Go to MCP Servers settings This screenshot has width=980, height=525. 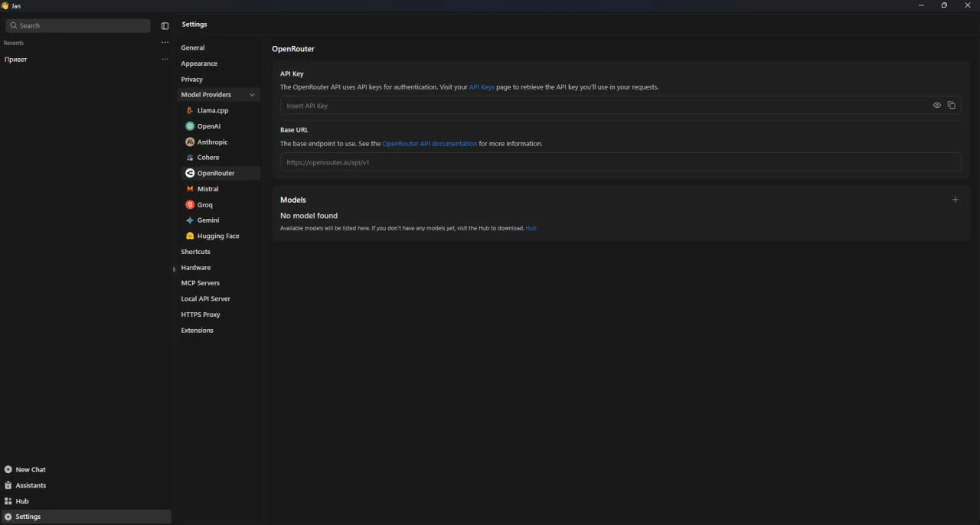tap(200, 283)
